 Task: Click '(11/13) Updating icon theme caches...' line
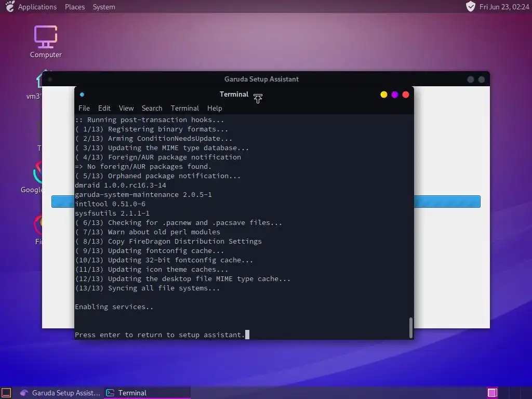151,270
